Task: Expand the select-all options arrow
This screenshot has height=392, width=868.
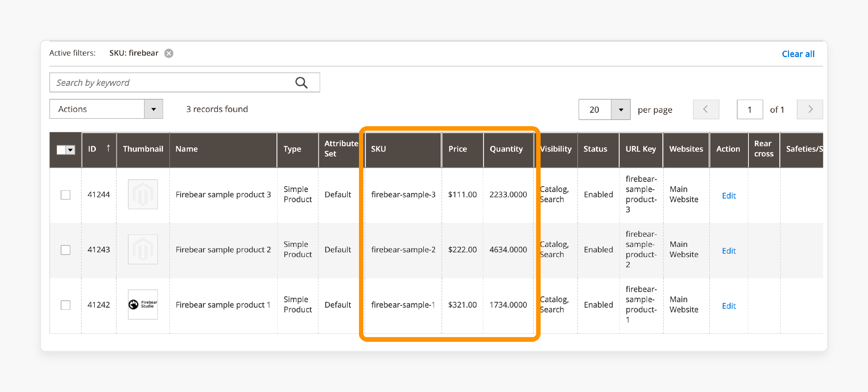Action: click(x=70, y=149)
